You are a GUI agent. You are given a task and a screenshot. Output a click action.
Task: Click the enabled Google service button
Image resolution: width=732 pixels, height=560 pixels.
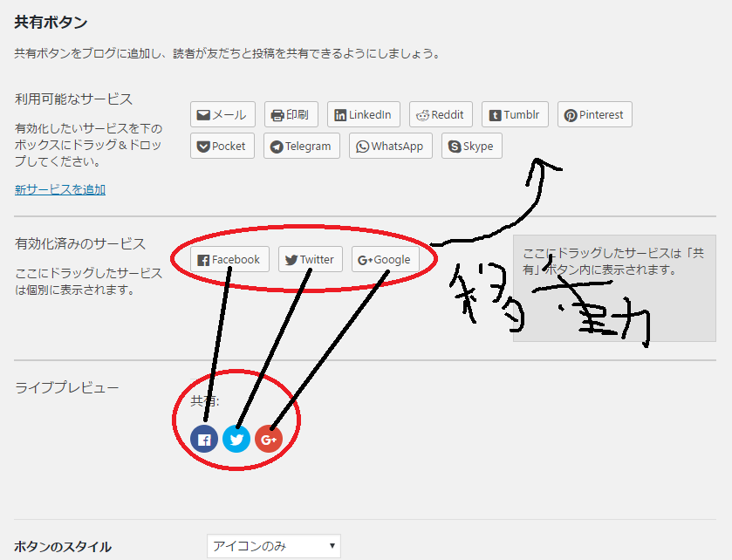(384, 259)
